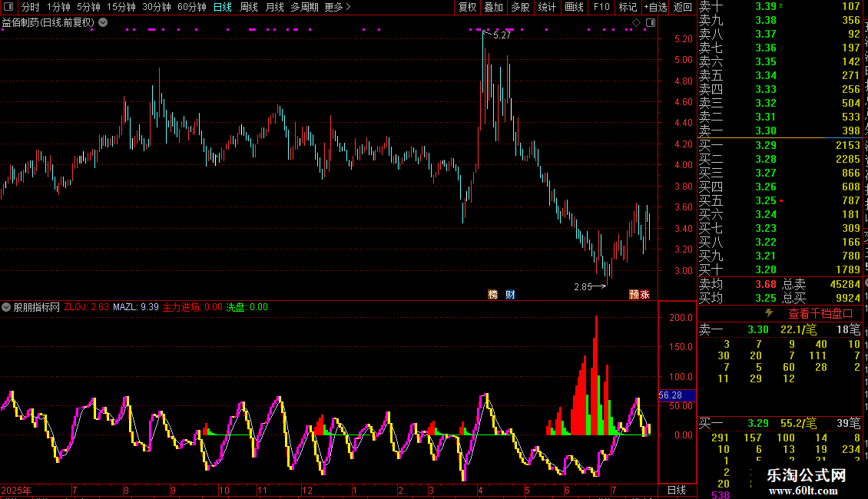Select the 卖五 3.34 order book row
868x499 pixels.
(780, 75)
